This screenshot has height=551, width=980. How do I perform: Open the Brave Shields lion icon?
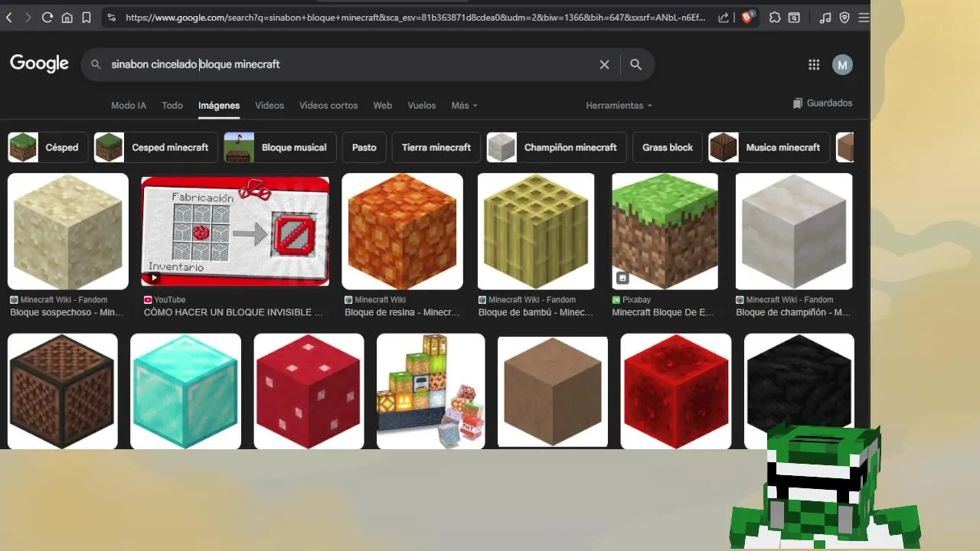point(748,18)
